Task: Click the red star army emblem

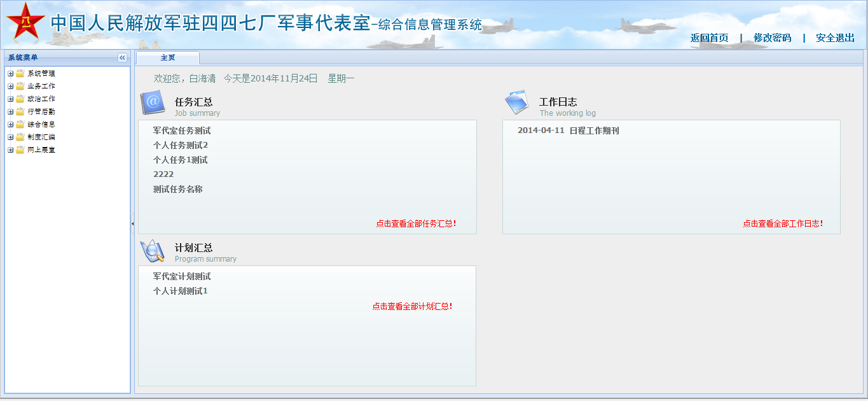Action: pyautogui.click(x=25, y=23)
